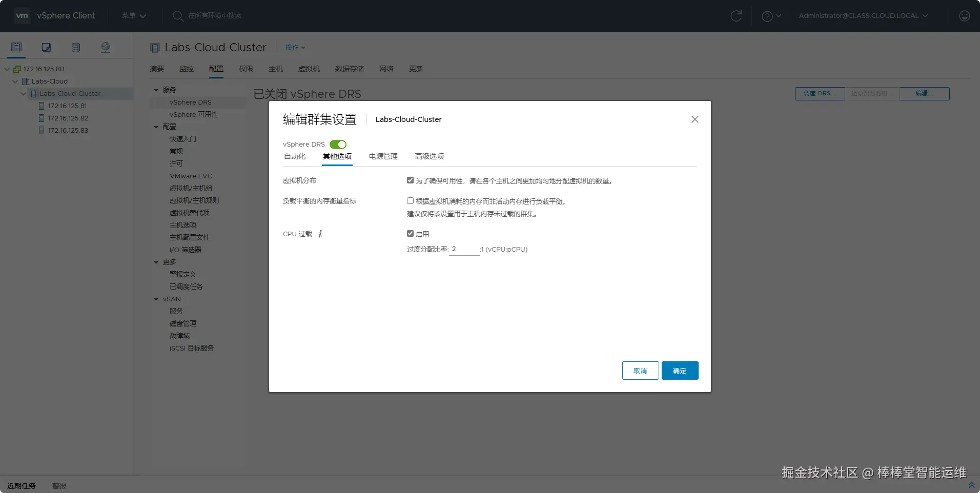
Task: Switch to the 电源管理 tab
Action: point(383,157)
